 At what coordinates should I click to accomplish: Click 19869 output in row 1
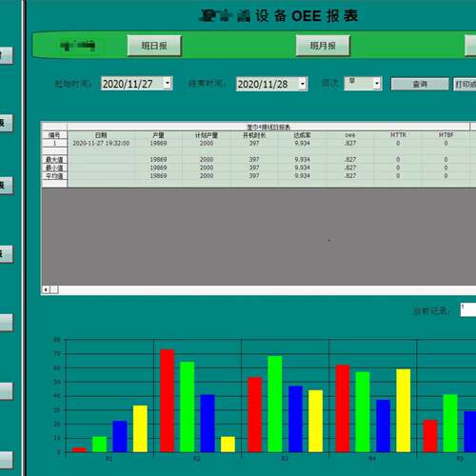coord(158,144)
